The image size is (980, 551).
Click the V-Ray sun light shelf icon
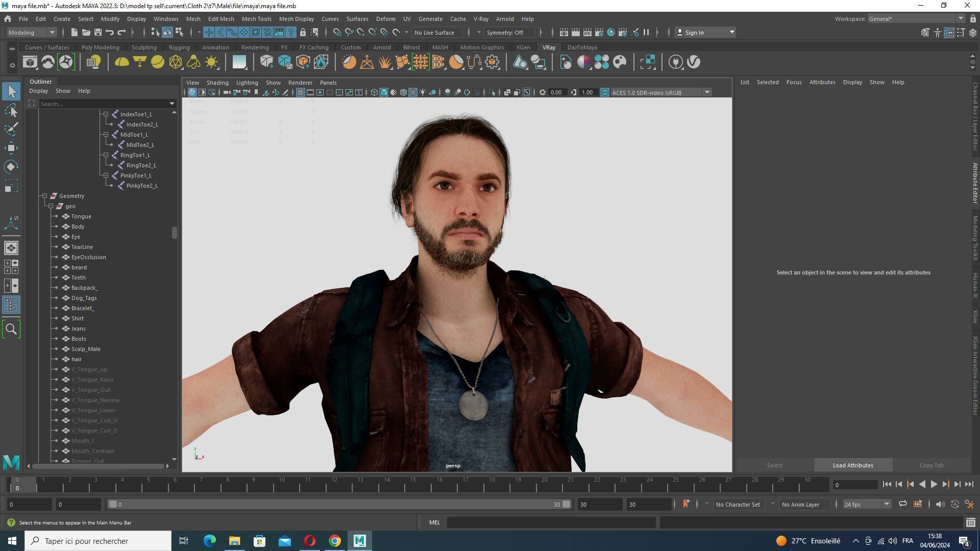[x=211, y=62]
